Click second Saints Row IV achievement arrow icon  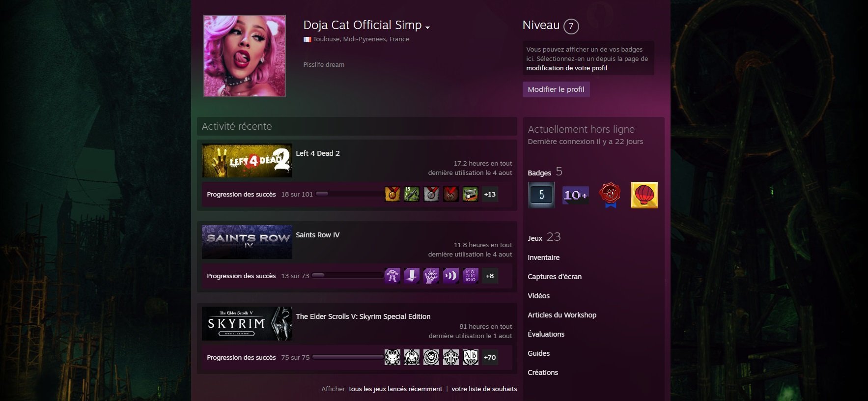[412, 276]
